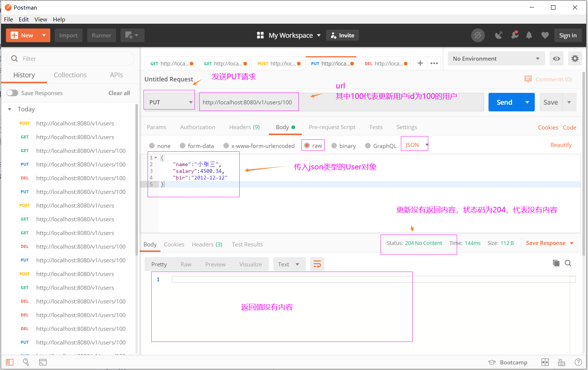Image resolution: width=588 pixels, height=370 pixels.
Task: Open the Text response format dropdown
Action: pyautogui.click(x=289, y=264)
